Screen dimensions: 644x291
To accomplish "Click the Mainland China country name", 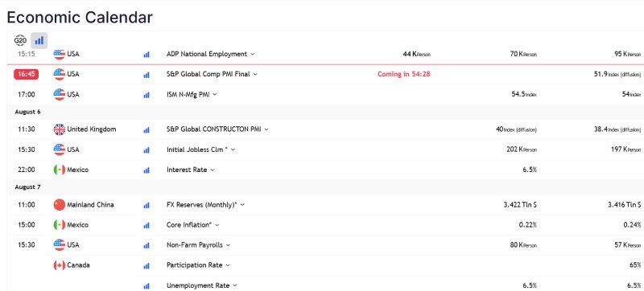I will pyautogui.click(x=90, y=204).
